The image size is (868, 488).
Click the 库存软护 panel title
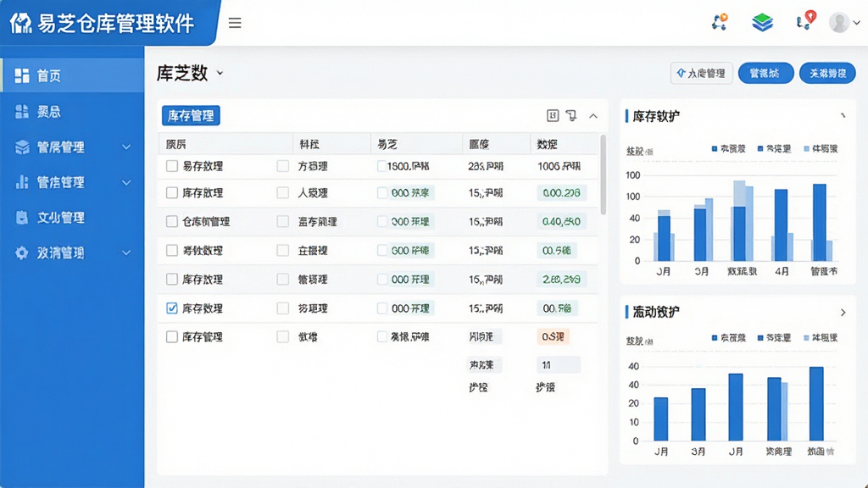(656, 116)
